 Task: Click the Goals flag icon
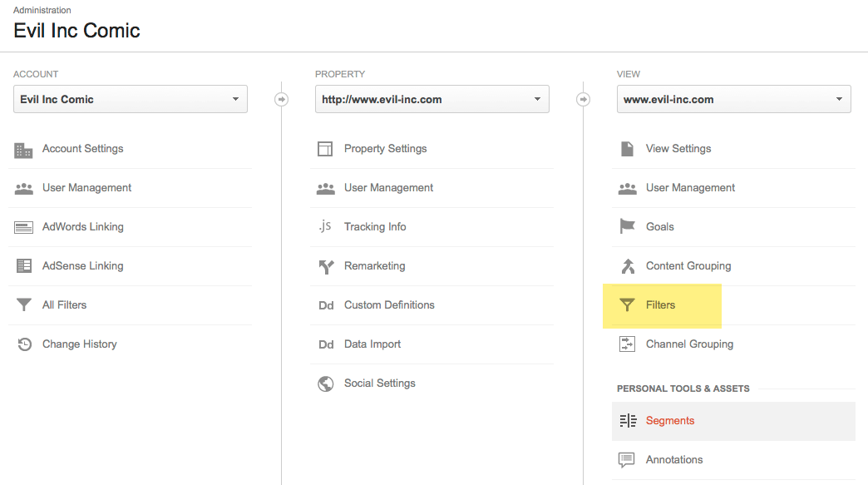[x=627, y=227]
